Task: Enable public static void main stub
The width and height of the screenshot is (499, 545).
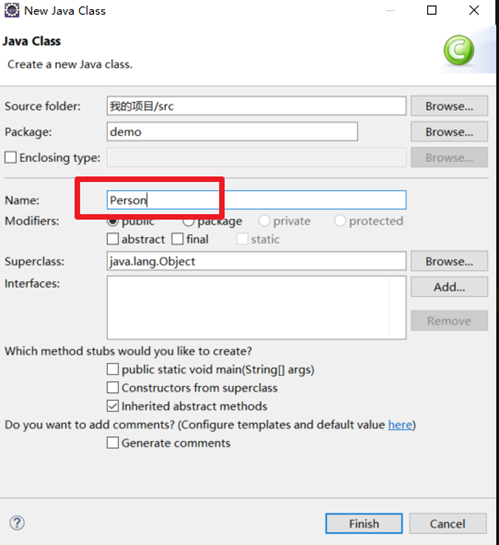Action: point(113,369)
